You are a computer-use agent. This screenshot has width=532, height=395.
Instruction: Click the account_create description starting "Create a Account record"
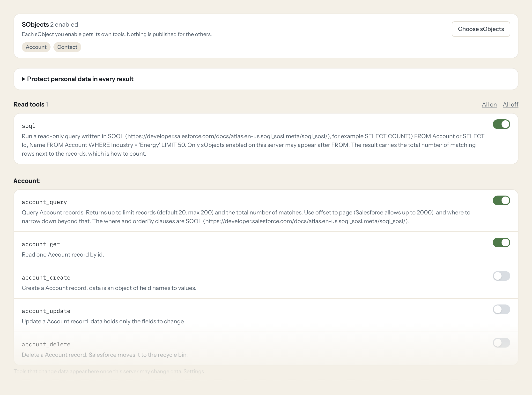[109, 288]
